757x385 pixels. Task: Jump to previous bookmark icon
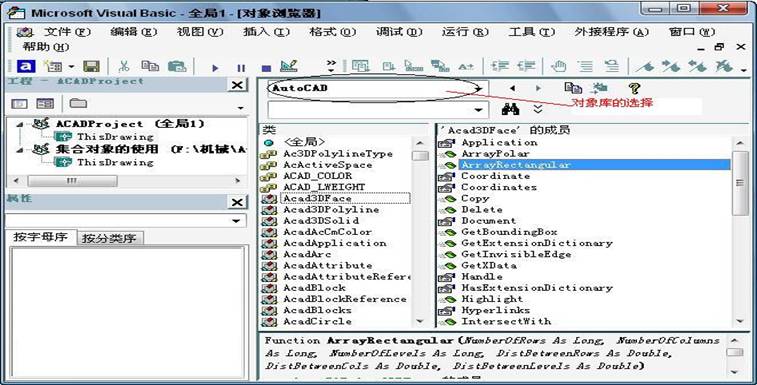(697, 66)
